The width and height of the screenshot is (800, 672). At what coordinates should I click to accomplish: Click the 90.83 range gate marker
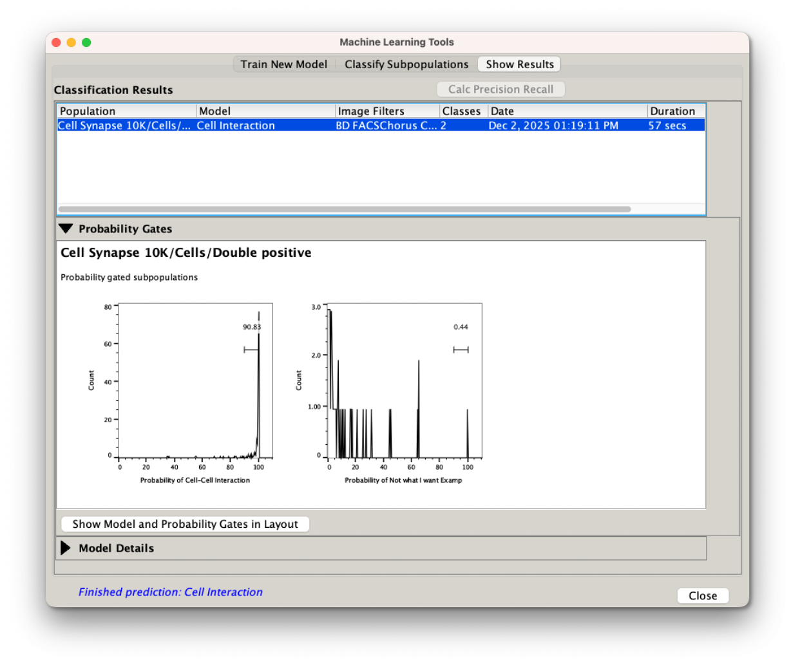pos(251,350)
